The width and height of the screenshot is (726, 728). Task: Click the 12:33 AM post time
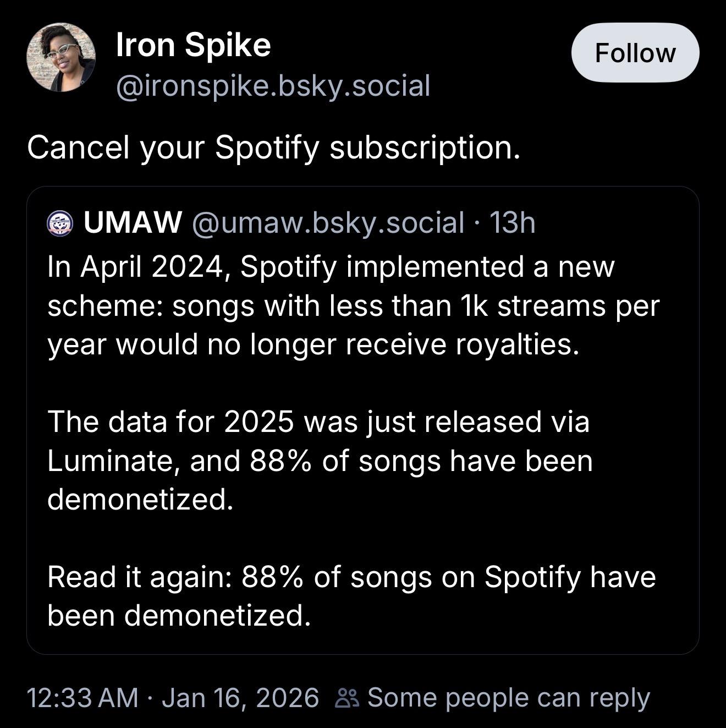pos(82,698)
